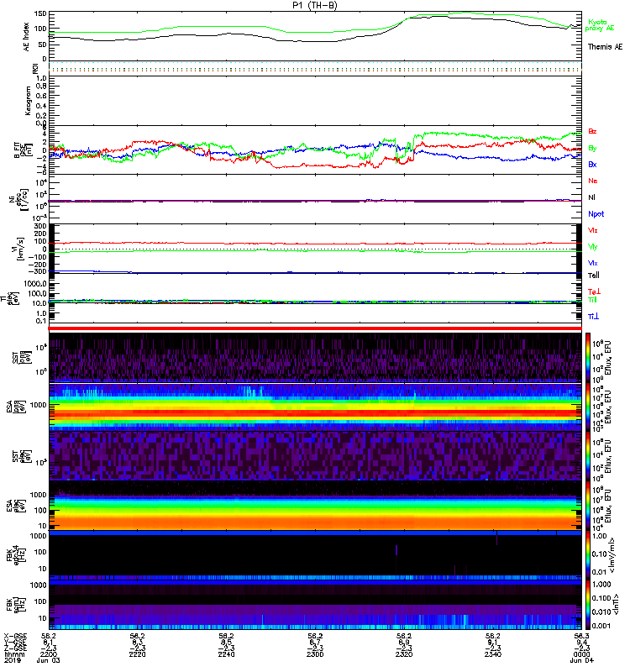Click the black Te parallel legend label
The width and height of the screenshot is (630, 672).
pos(594,276)
